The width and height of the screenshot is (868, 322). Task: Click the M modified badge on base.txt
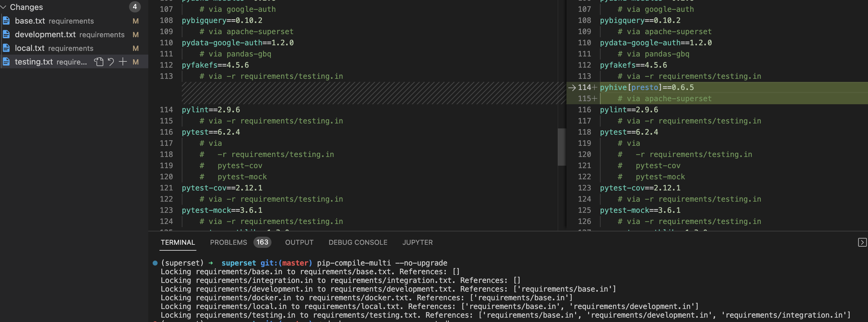[136, 21]
